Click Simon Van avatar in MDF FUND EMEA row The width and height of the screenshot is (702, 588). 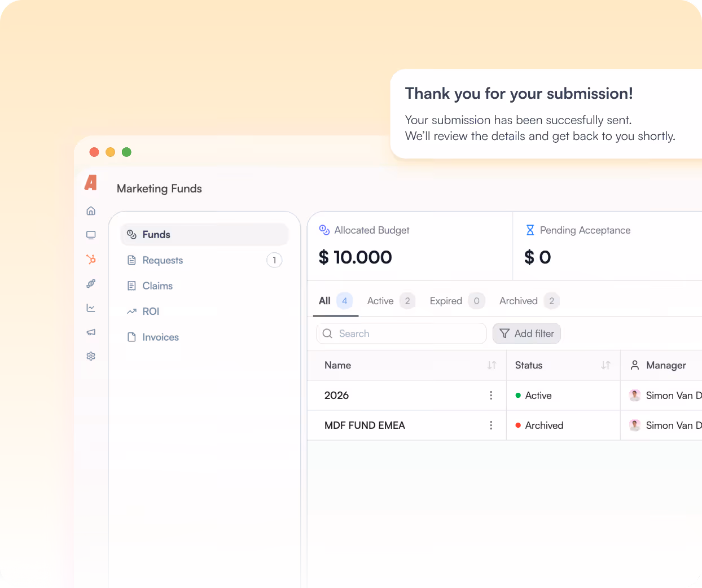pyautogui.click(x=635, y=425)
